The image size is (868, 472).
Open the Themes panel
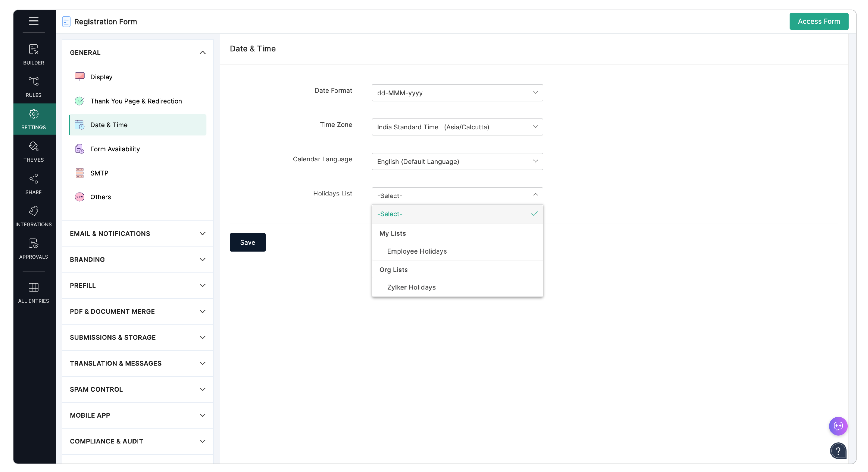coord(34,151)
